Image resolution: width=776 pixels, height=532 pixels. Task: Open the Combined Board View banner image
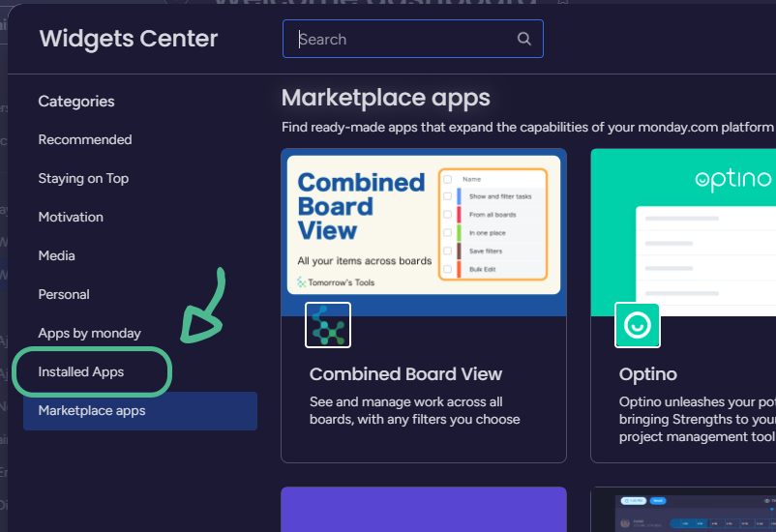pyautogui.click(x=423, y=224)
